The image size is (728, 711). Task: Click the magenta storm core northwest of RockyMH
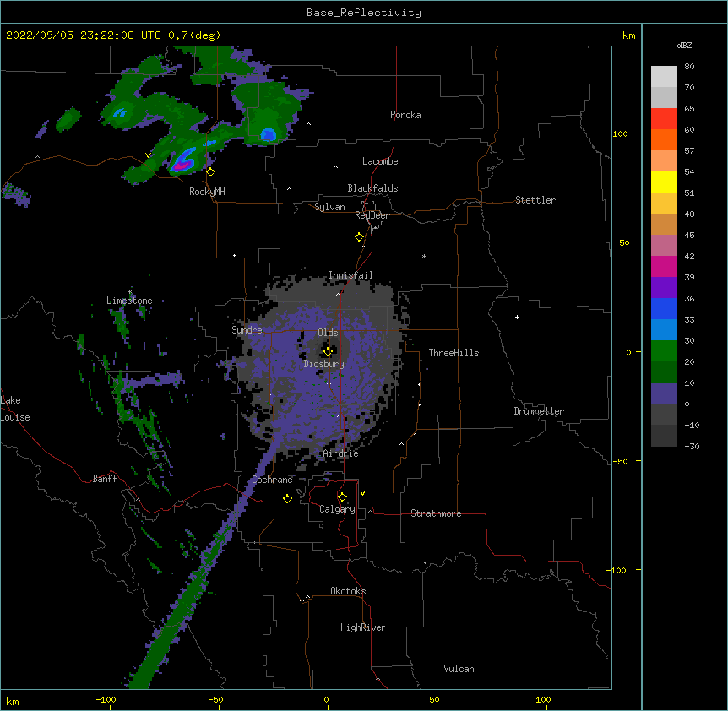[x=182, y=165]
